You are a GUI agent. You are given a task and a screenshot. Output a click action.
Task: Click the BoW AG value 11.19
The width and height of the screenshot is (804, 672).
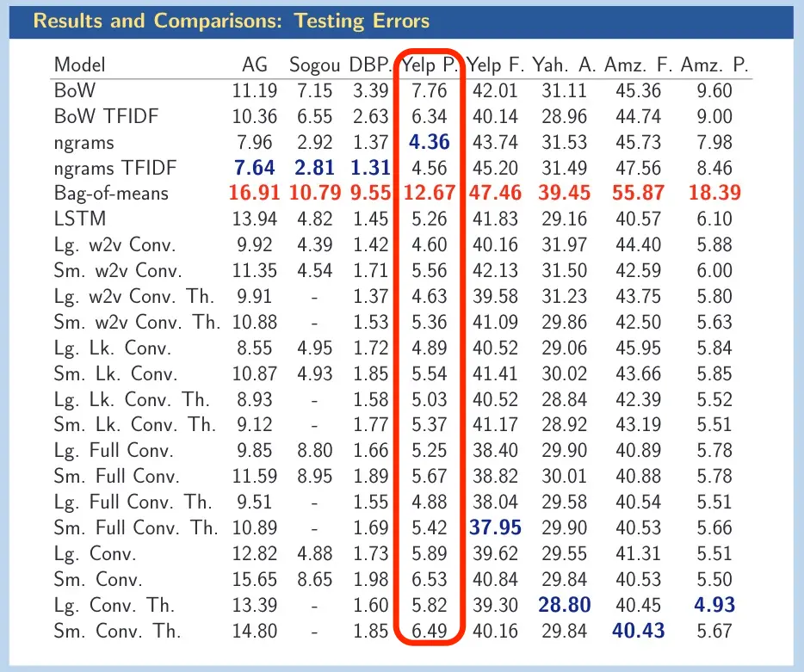[254, 90]
